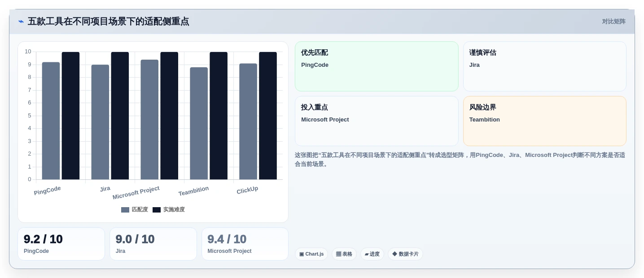Image resolution: width=644 pixels, height=278 pixels.
Task: Click the Jira 实施难度 bar
Action: pos(120,116)
